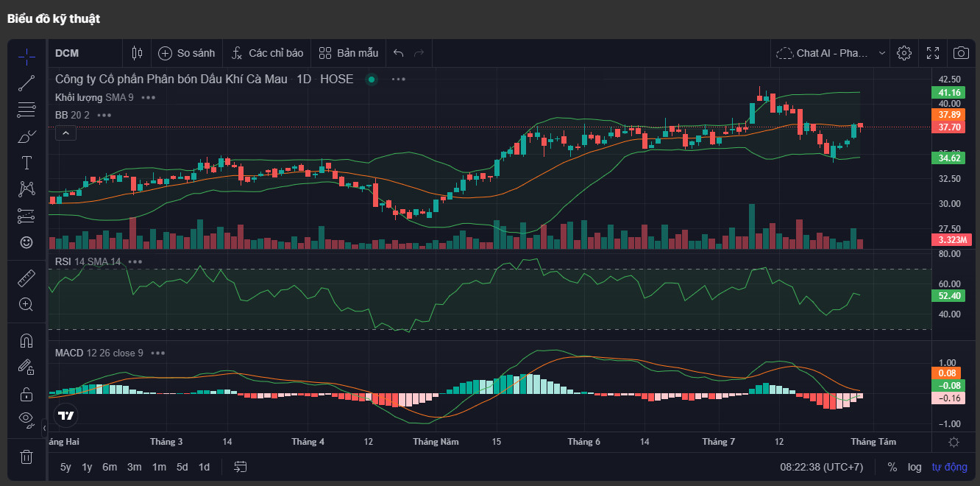Hide all drawings with eye icon
Image resolution: width=980 pixels, height=486 pixels.
pyautogui.click(x=26, y=420)
